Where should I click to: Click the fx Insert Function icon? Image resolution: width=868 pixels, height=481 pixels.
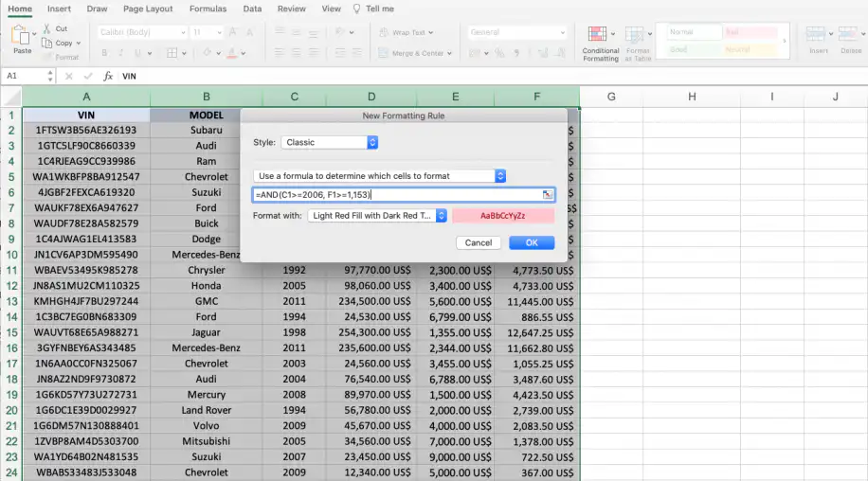tap(108, 77)
